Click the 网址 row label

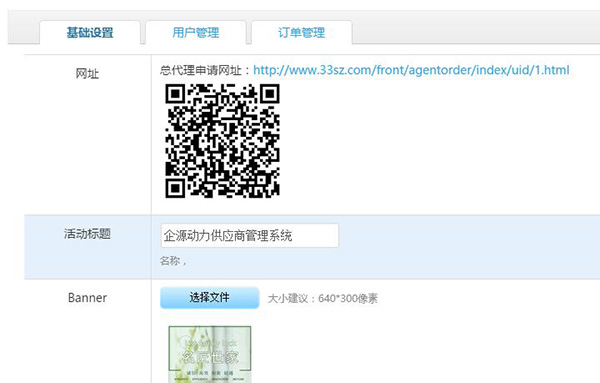coord(87,73)
